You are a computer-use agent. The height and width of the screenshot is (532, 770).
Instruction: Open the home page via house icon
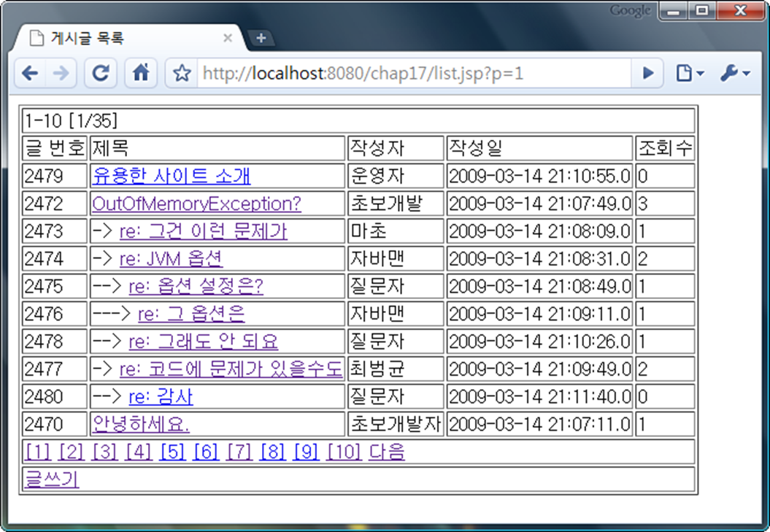coord(141,73)
